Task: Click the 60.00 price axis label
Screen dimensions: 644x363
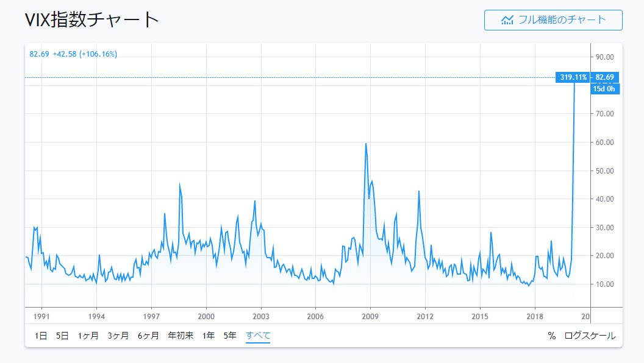Action: point(604,143)
